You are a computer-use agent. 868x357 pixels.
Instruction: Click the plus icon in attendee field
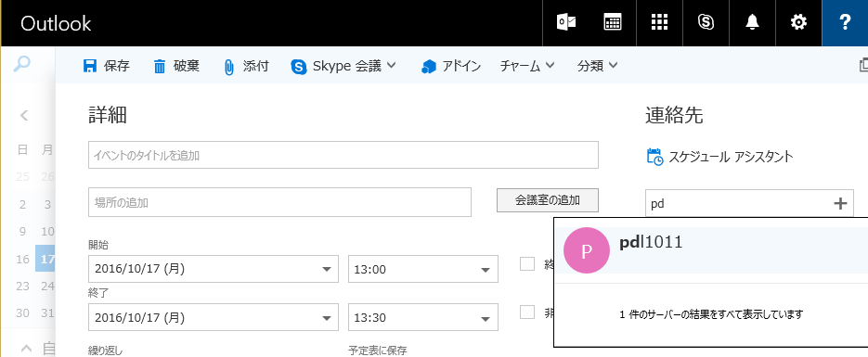pos(840,203)
